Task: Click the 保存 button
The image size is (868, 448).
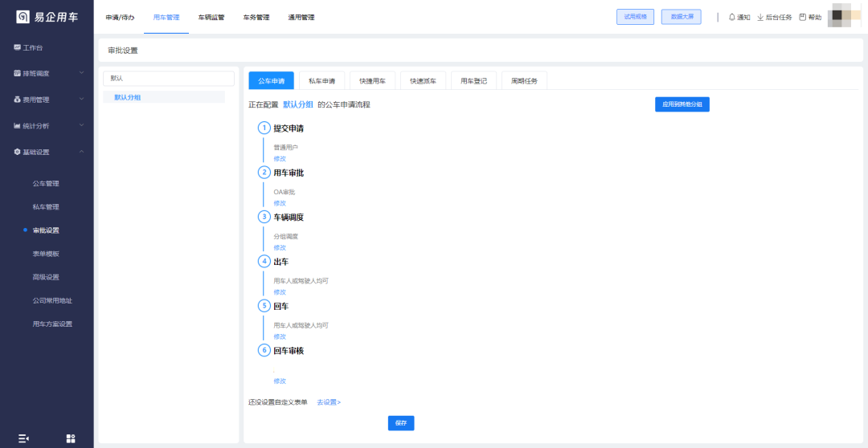Action: click(401, 423)
